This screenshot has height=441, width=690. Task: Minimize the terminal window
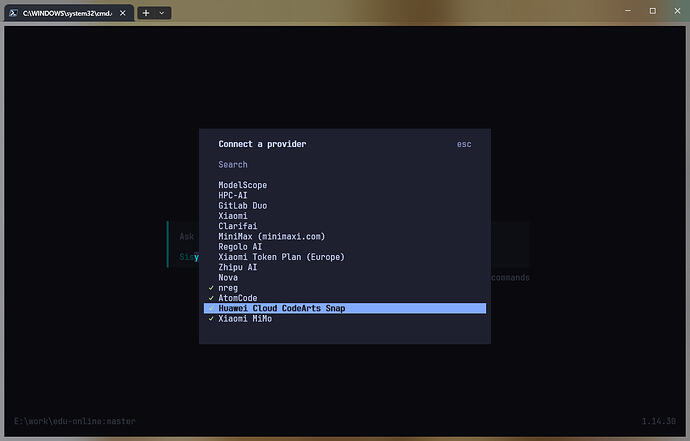tap(628, 11)
